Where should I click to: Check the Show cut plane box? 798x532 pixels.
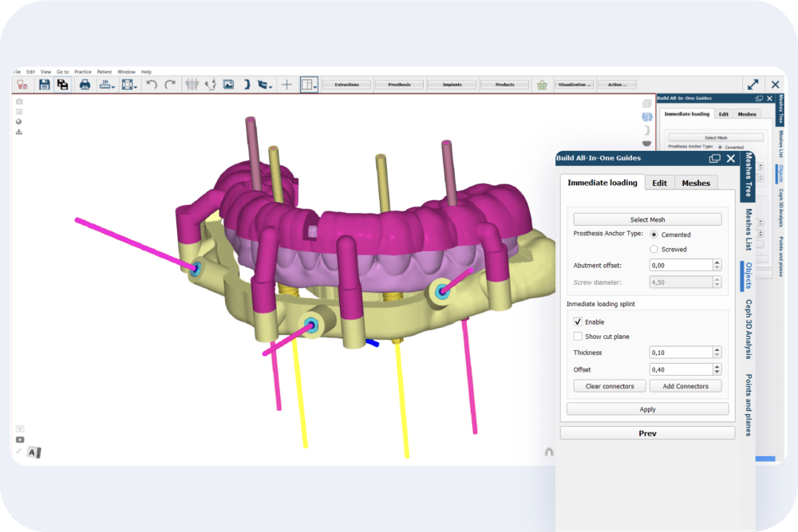pyautogui.click(x=578, y=336)
